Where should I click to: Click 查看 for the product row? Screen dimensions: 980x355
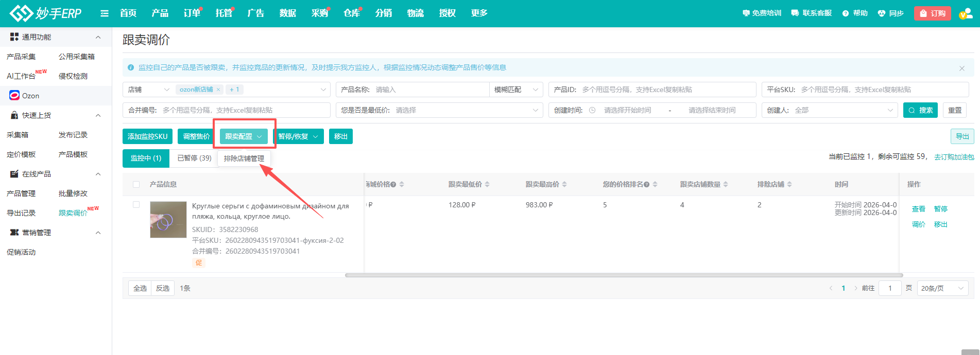pyautogui.click(x=919, y=209)
